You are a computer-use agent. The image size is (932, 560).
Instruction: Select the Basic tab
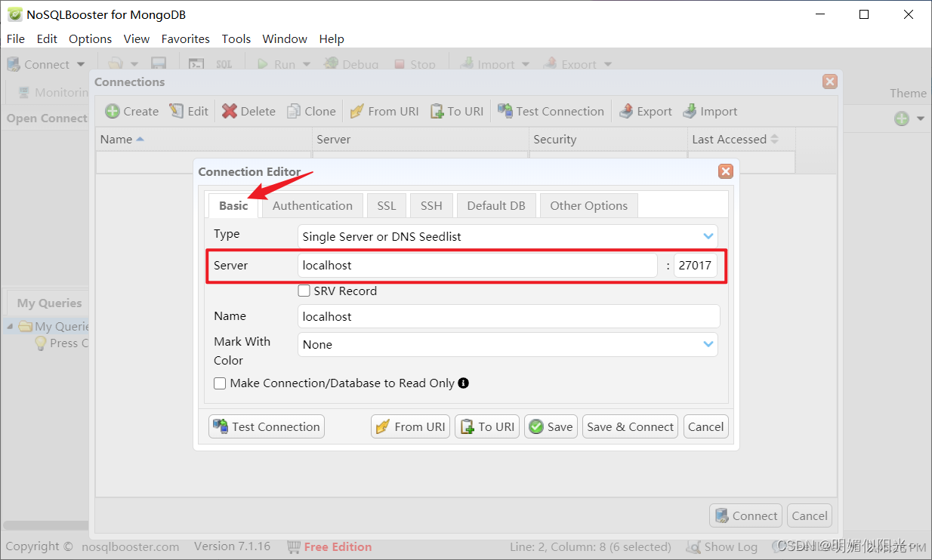pyautogui.click(x=233, y=205)
